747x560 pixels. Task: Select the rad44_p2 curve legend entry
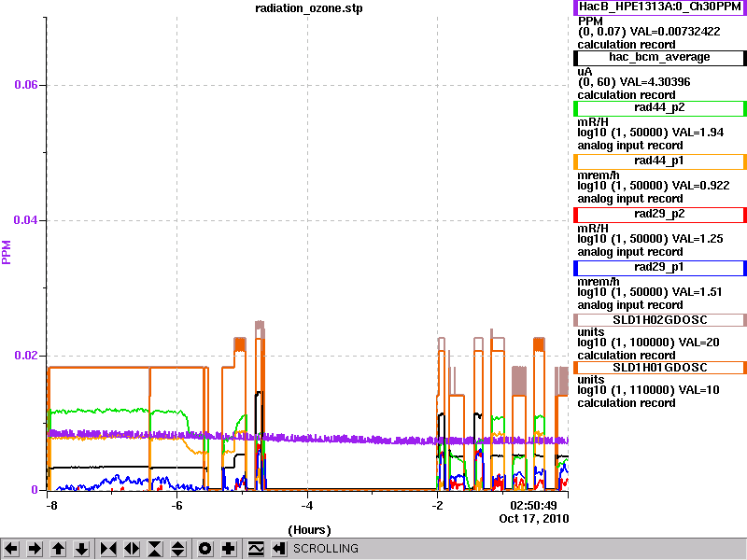coord(660,108)
